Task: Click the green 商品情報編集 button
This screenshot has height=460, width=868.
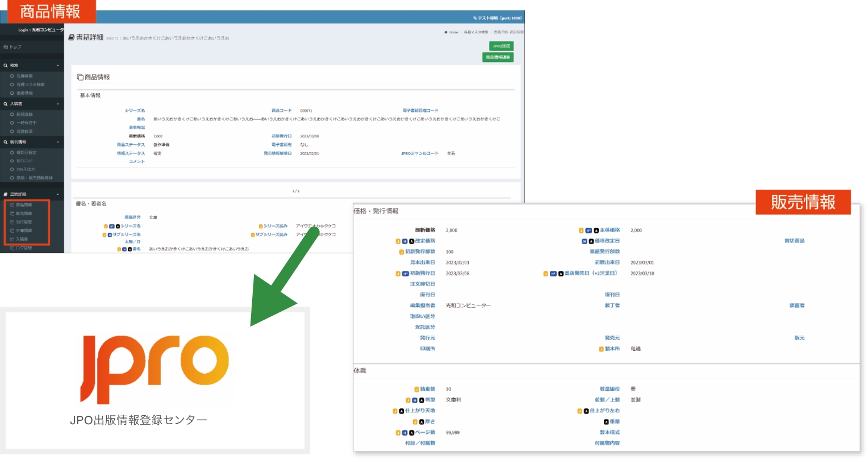Action: [498, 57]
